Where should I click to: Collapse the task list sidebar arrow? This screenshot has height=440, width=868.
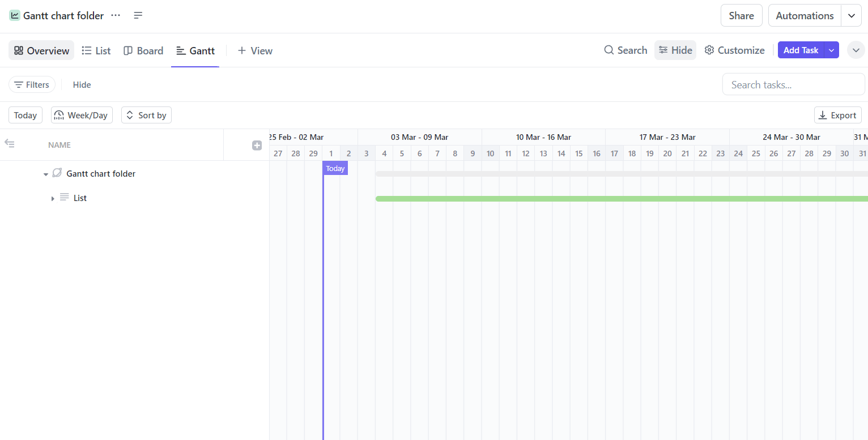click(x=10, y=144)
